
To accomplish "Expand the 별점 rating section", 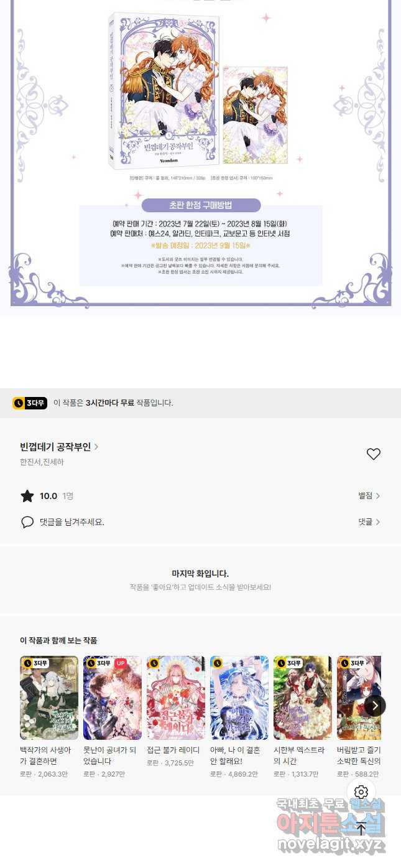I will click(x=369, y=496).
